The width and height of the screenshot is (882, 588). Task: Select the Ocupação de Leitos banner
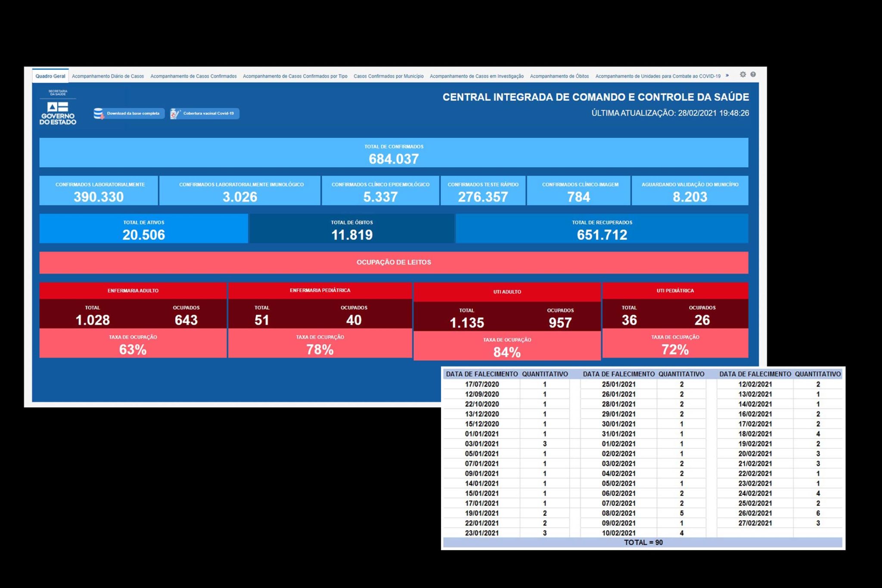click(394, 262)
